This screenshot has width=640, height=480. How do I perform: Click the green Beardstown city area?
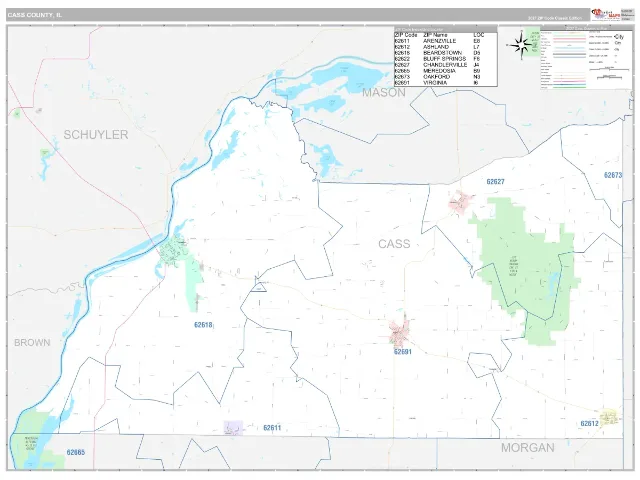tap(173, 250)
